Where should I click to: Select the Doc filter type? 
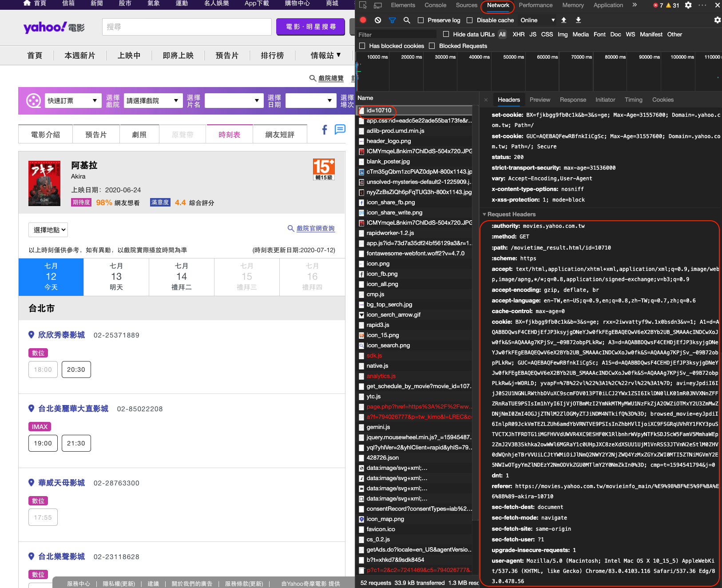tap(615, 34)
